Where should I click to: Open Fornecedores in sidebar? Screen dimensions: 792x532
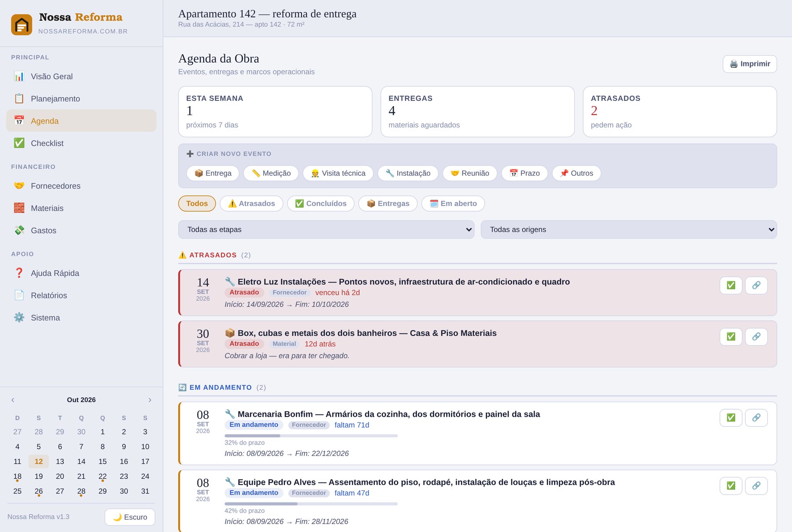point(81,186)
